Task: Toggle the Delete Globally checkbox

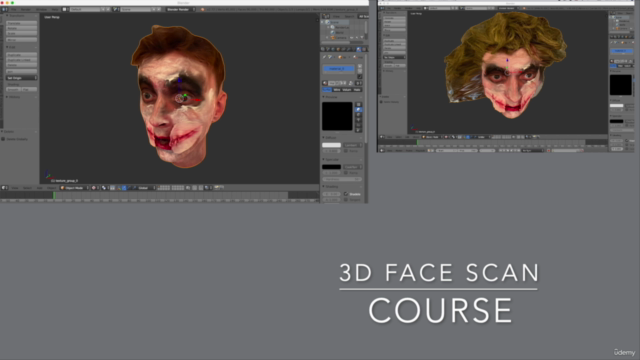Action: point(3,139)
